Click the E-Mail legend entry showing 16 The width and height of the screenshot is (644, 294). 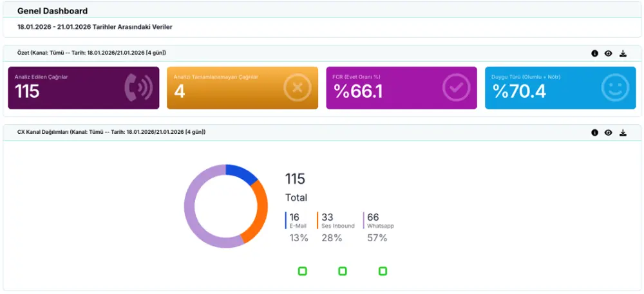tap(298, 221)
